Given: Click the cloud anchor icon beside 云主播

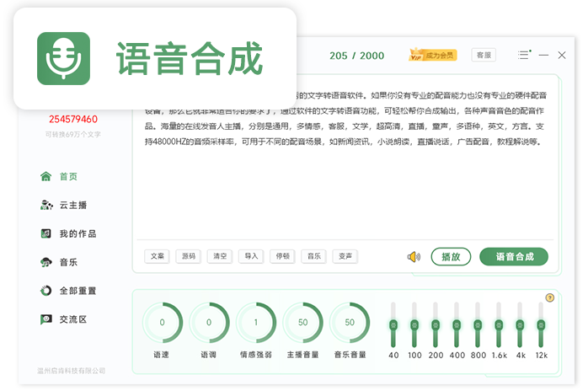Looking at the screenshot, I should (x=46, y=206).
